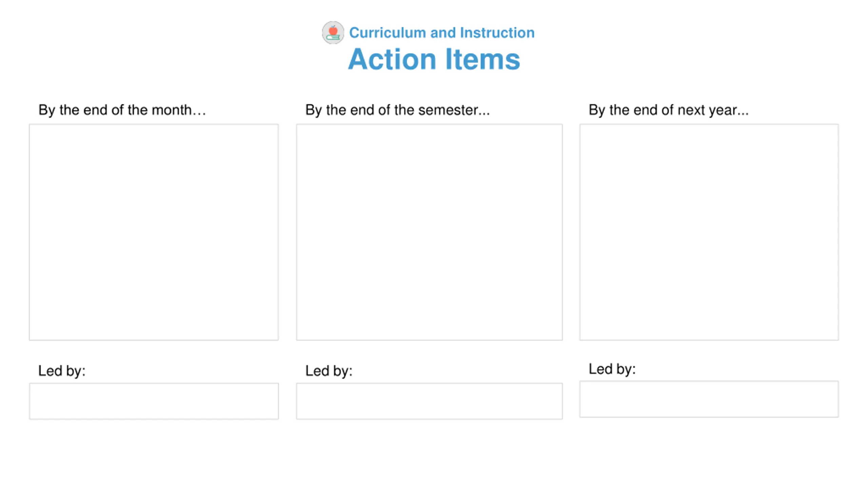Click the 'By the end of the semester' label
This screenshot has width=868, height=488.
[x=397, y=110]
